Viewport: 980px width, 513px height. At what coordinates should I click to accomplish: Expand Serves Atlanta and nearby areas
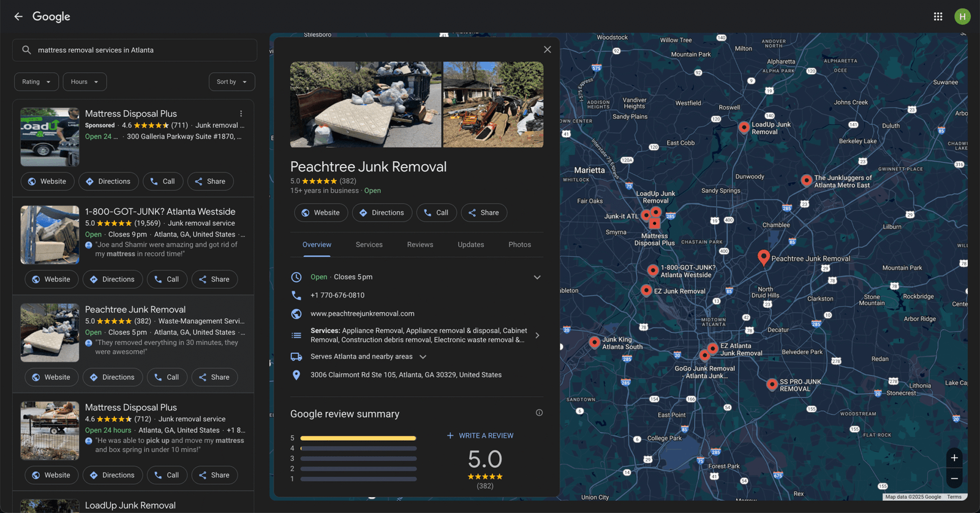point(423,357)
